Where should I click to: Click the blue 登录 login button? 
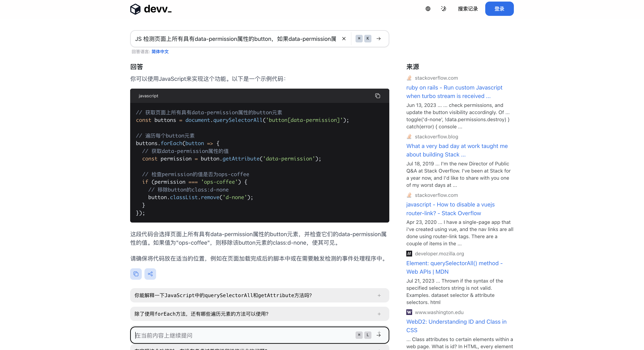(499, 9)
